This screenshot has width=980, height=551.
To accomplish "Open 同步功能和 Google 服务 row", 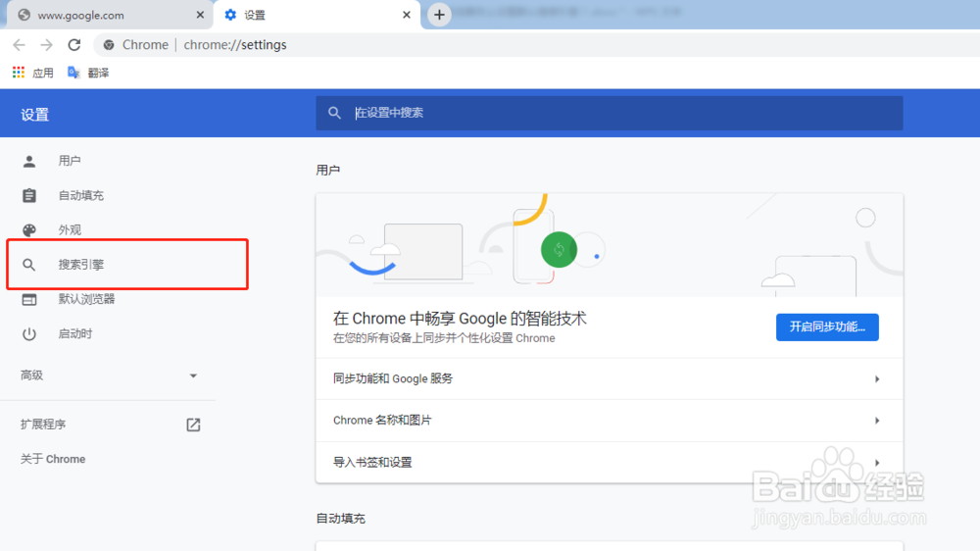I will click(x=610, y=379).
